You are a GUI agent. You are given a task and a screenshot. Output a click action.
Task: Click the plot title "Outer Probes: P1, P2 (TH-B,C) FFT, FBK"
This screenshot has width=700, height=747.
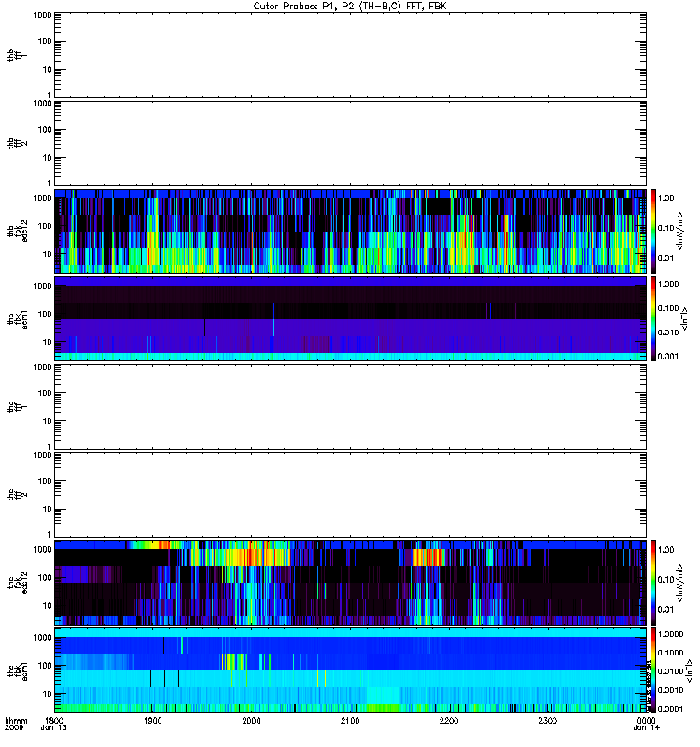coord(350,7)
